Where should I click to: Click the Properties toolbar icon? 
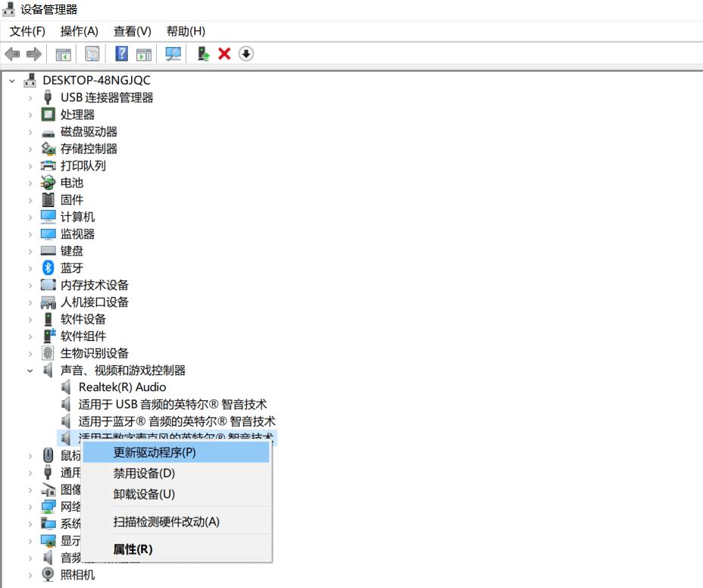pos(92,54)
